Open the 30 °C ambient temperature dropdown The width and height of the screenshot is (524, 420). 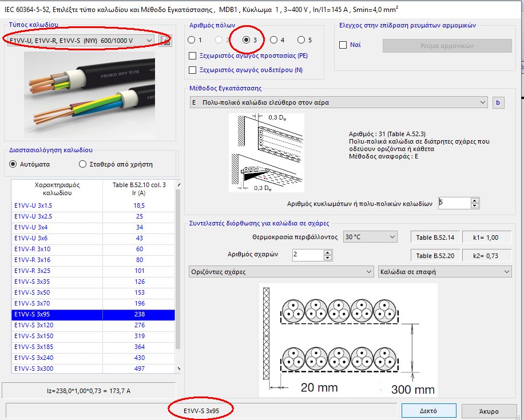393,236
